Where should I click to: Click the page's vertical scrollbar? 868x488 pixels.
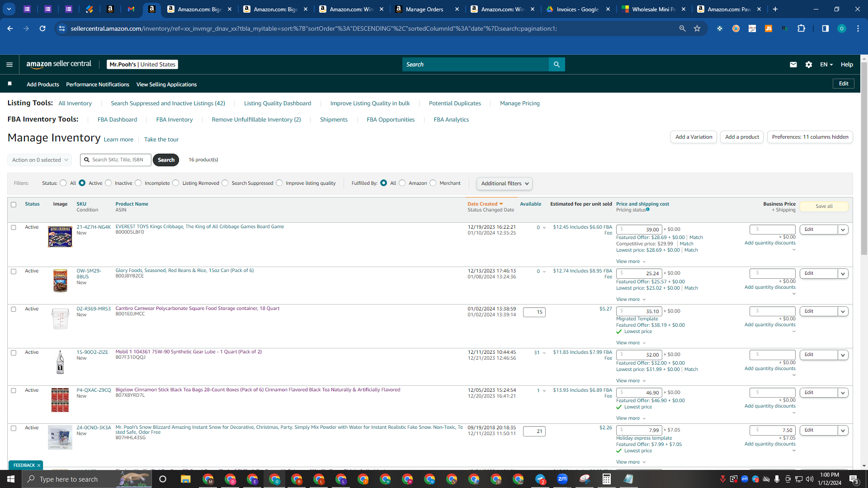[x=864, y=158]
